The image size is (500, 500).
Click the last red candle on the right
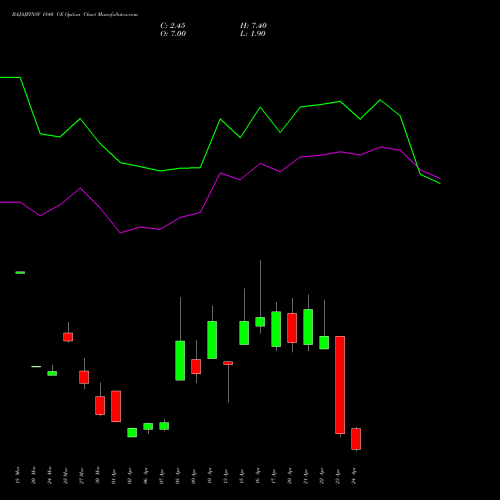pyautogui.click(x=356, y=439)
